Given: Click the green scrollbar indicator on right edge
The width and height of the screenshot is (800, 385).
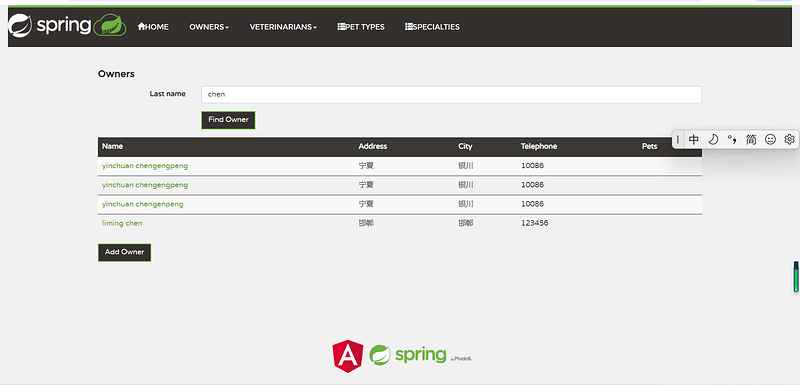Looking at the screenshot, I should 796,277.
